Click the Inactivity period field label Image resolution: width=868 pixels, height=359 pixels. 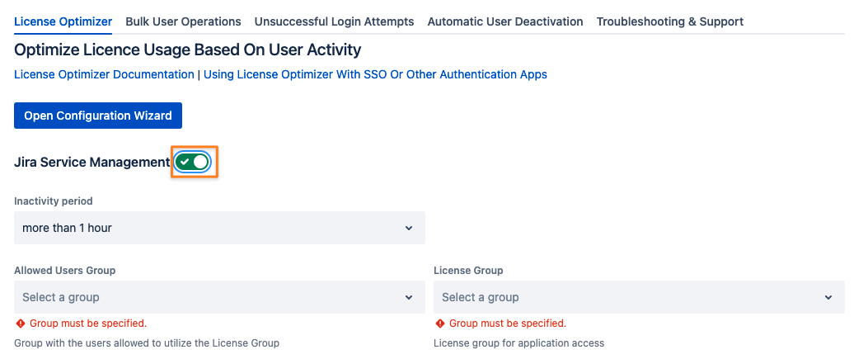(54, 201)
